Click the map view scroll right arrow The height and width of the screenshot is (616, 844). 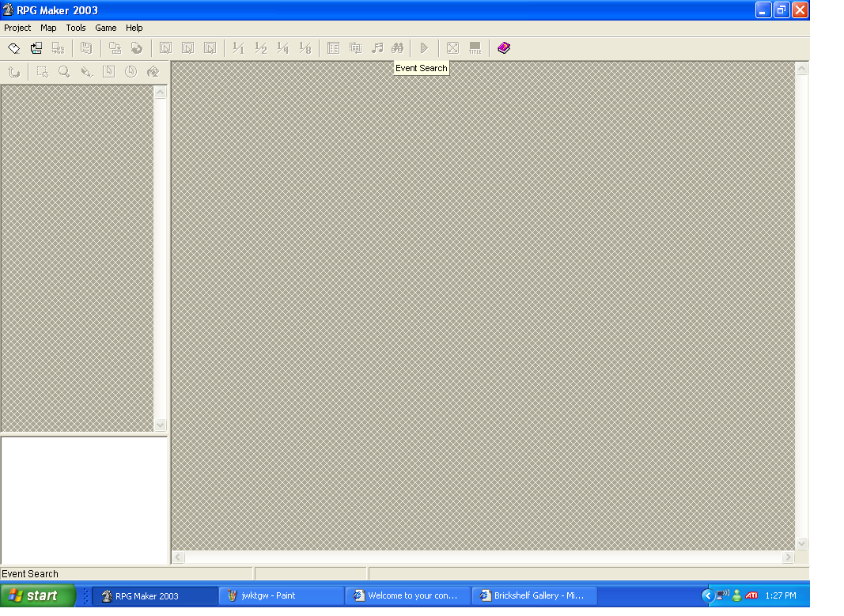click(789, 557)
